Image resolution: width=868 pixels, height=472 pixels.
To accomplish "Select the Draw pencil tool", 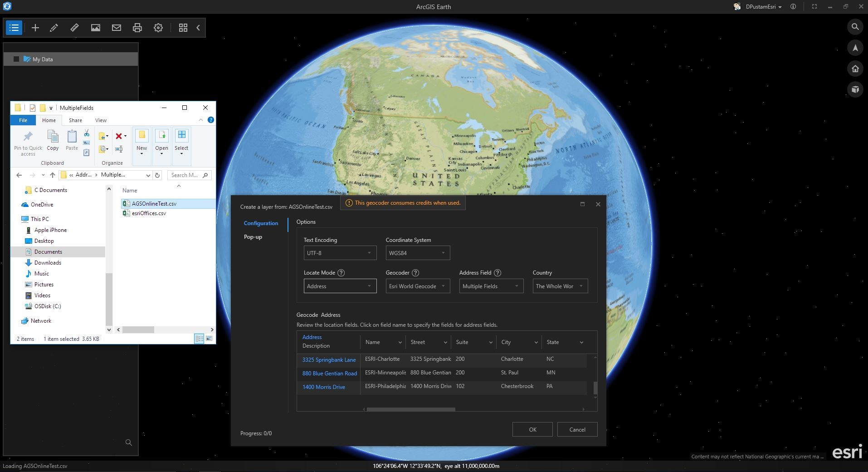I will click(54, 28).
